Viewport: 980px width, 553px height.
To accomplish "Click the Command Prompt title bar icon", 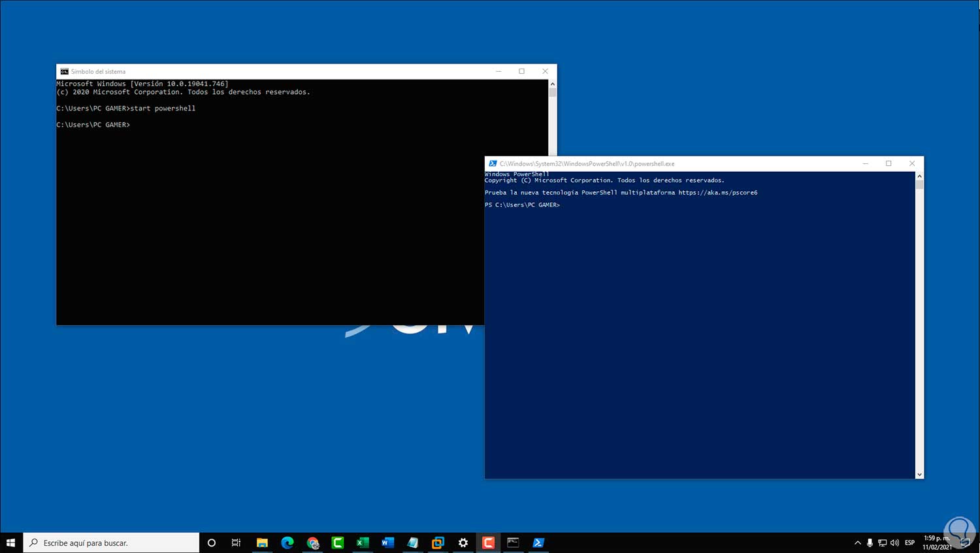I will click(64, 72).
